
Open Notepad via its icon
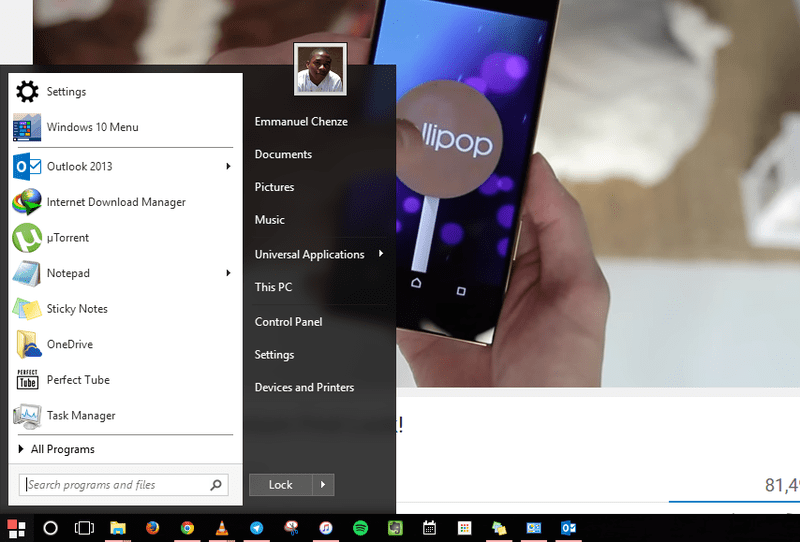(27, 274)
